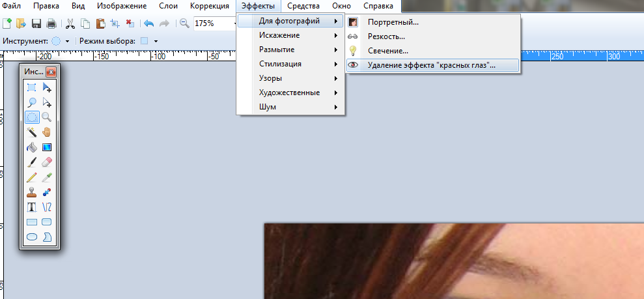The width and height of the screenshot is (644, 299).
Task: Select the Ellipse Select tool
Action: (x=32, y=117)
